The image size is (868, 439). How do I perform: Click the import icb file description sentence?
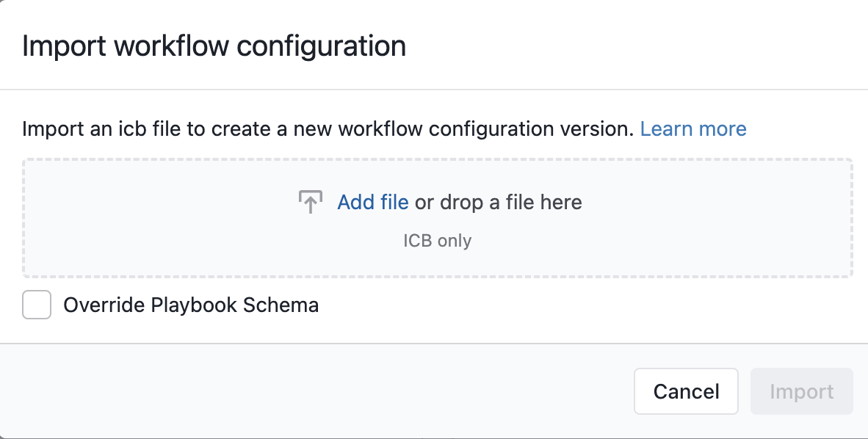[x=328, y=129]
